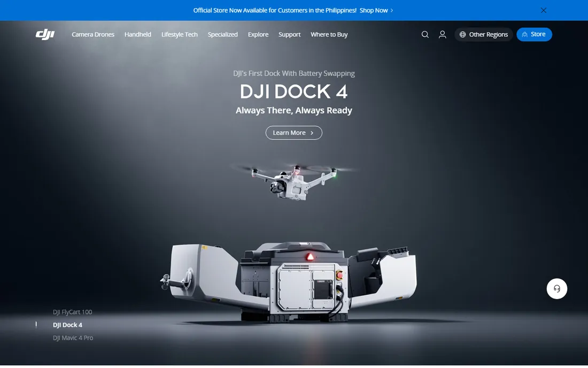Click 'DJI's First Dock With Battery Swapping' text
The width and height of the screenshot is (588, 368).
click(x=293, y=73)
